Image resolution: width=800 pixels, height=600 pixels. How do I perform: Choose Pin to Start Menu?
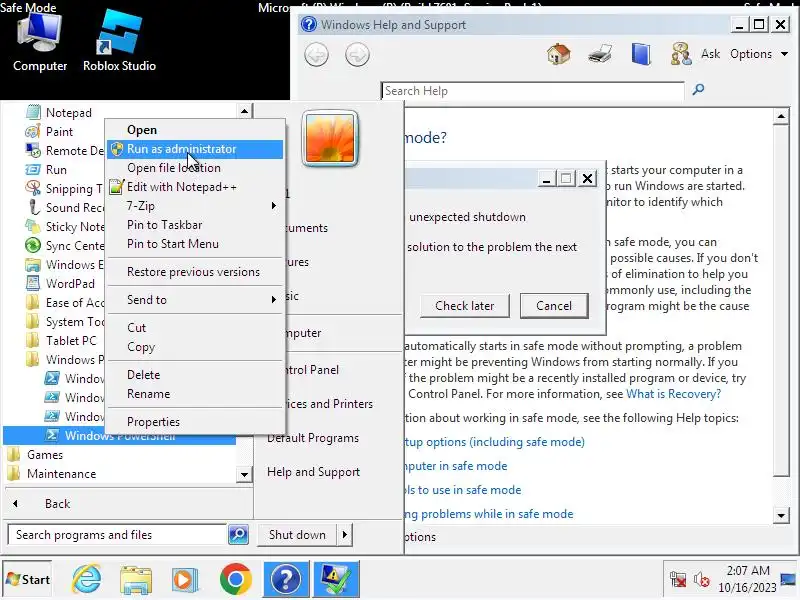pos(195,243)
